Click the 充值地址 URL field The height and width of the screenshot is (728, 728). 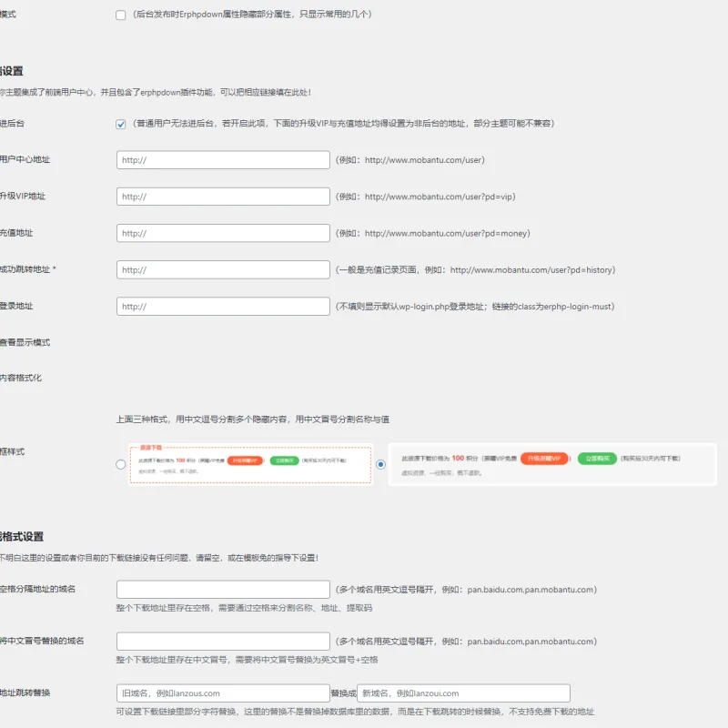[223, 233]
